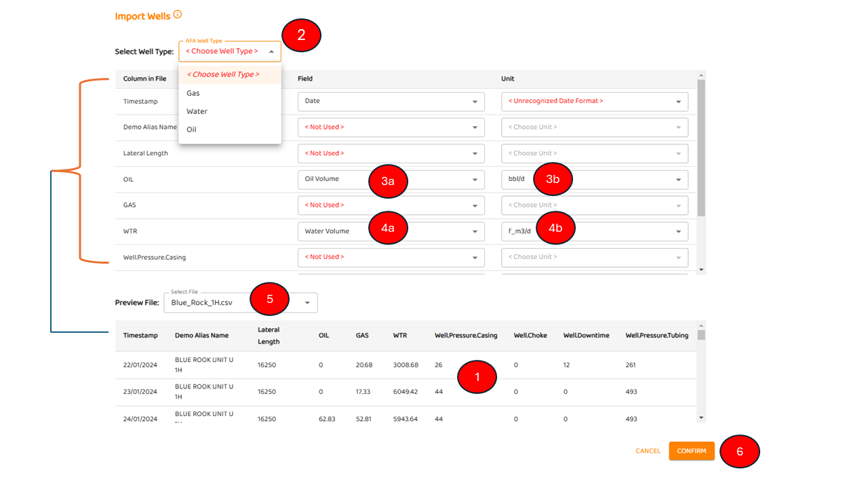Image resolution: width=868 pixels, height=488 pixels.
Task: Open the Select File preview dropdown
Action: pos(307,303)
